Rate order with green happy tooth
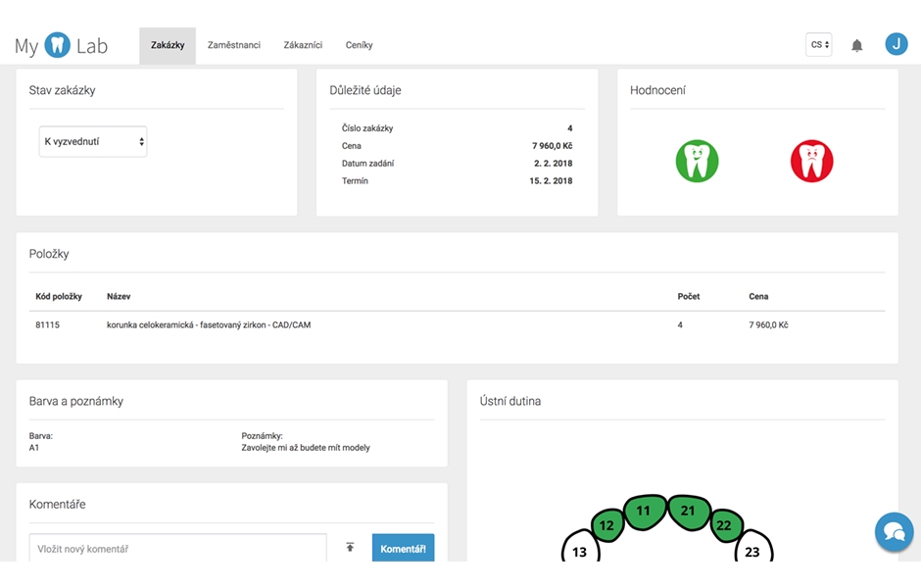The width and height of the screenshot is (921, 588). click(697, 161)
